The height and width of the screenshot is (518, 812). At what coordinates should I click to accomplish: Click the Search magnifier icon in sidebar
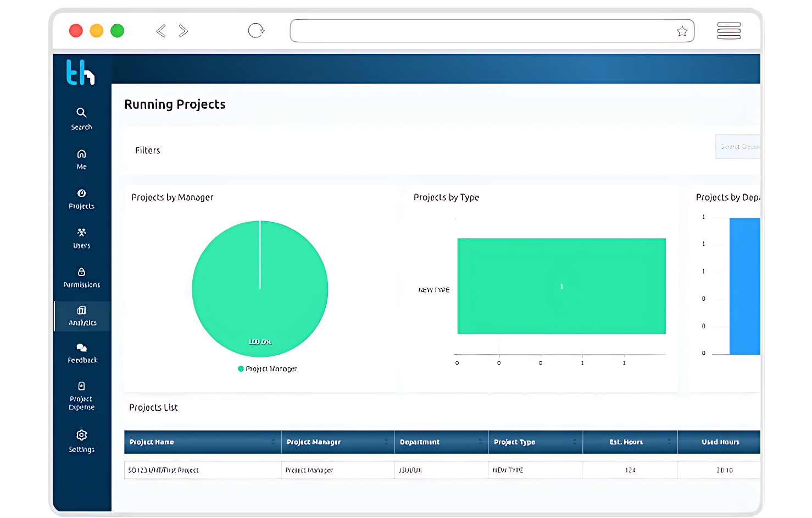pyautogui.click(x=81, y=113)
